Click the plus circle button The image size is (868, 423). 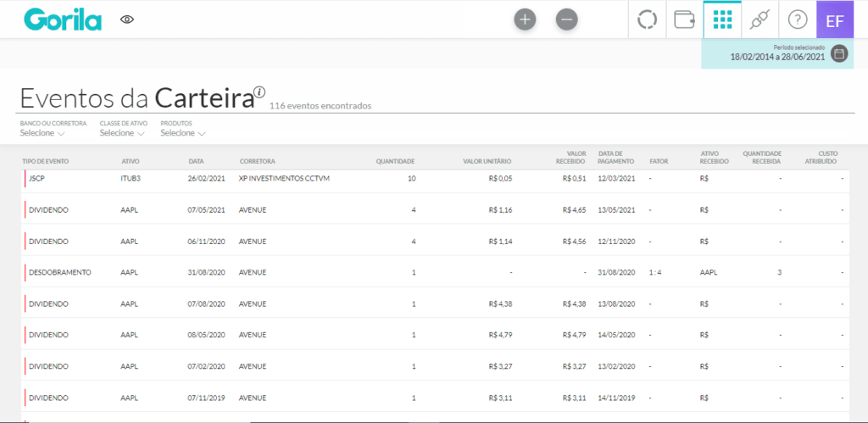525,20
